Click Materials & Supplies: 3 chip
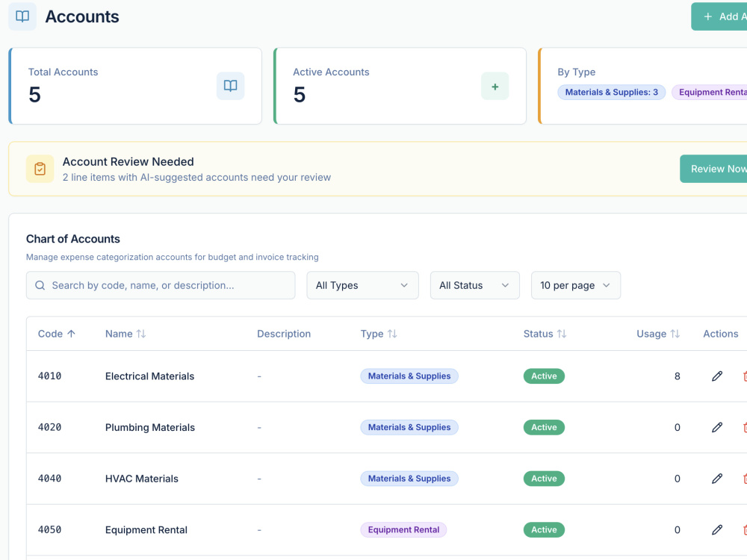 [x=611, y=93]
